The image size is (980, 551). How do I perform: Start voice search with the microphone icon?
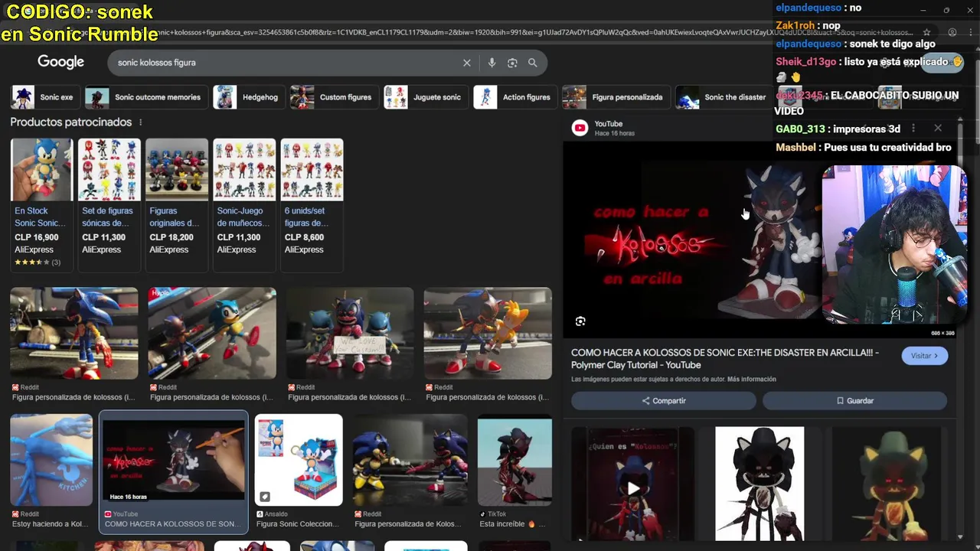492,63
